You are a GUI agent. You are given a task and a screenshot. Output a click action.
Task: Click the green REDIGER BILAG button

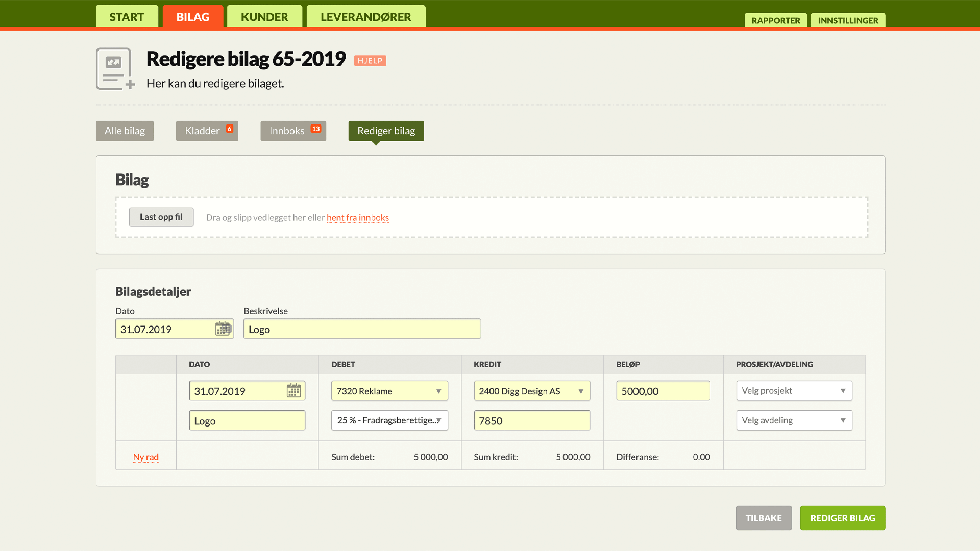pyautogui.click(x=843, y=518)
